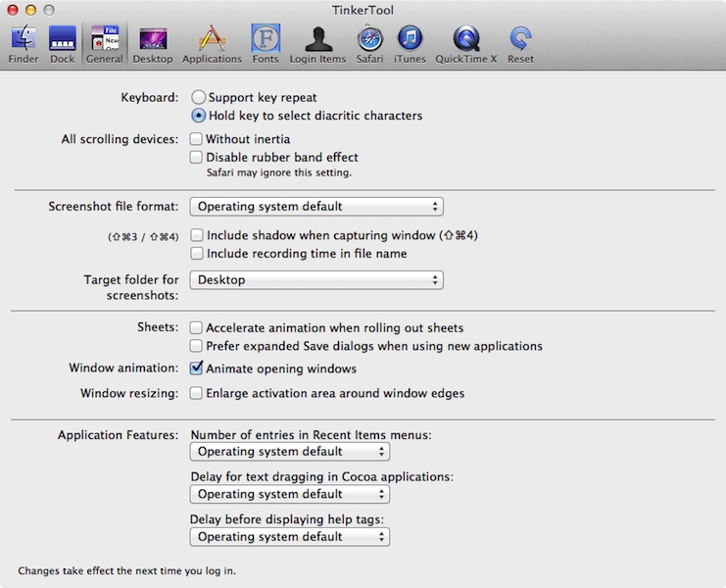The width and height of the screenshot is (726, 588).
Task: Open the Delay before displaying help tags dropdown
Action: pos(290,537)
